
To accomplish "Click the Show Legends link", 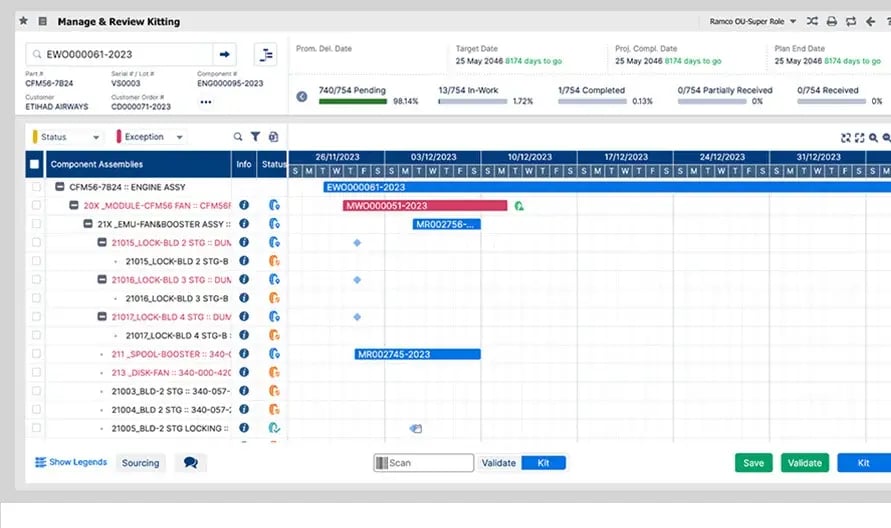I will click(71, 463).
